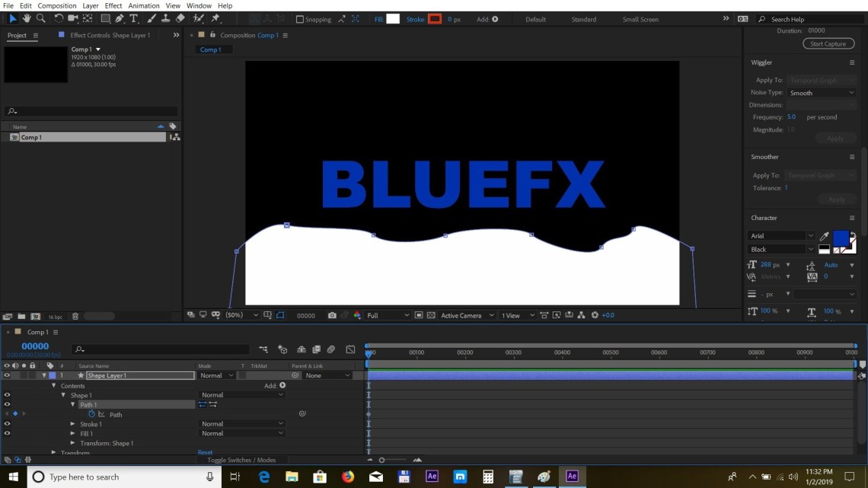Select the Rotation tool
This screenshot has height=488, width=868.
tap(58, 19)
